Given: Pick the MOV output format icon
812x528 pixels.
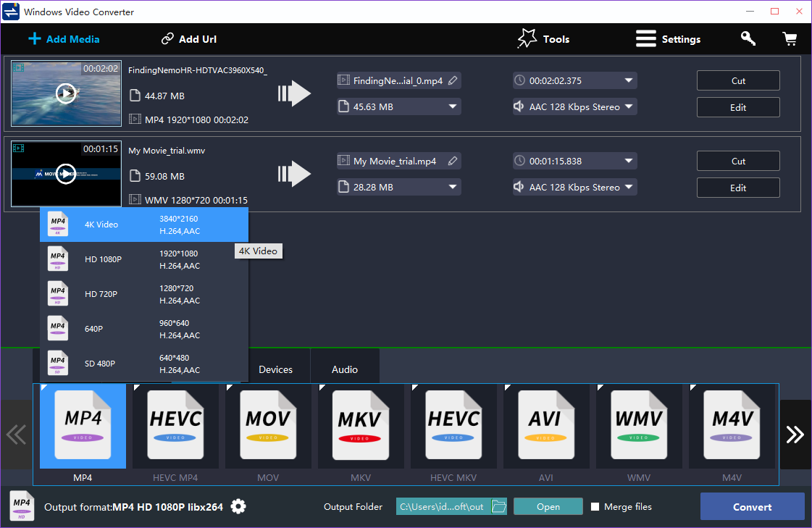Looking at the screenshot, I should (268, 426).
